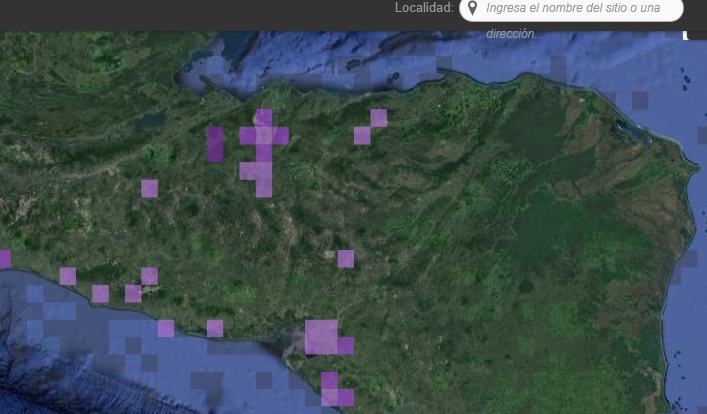This screenshot has height=414, width=707.
Task: Select the upper square of the diagonal purple pair
Action: pos(379,118)
